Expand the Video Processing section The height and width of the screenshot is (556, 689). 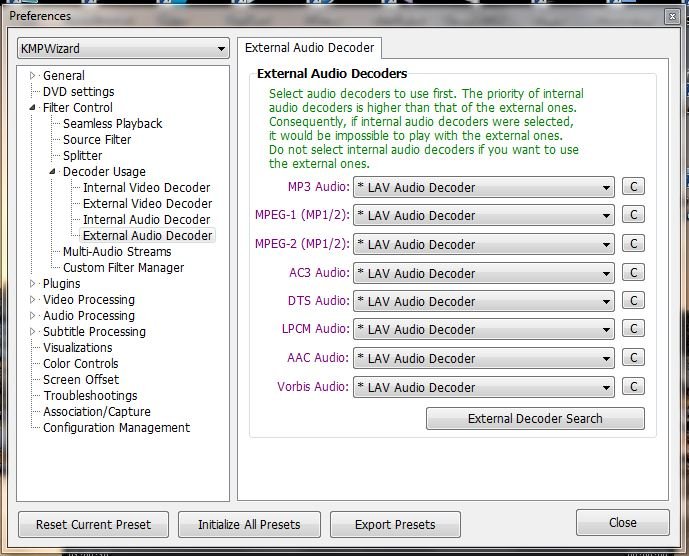[x=33, y=300]
